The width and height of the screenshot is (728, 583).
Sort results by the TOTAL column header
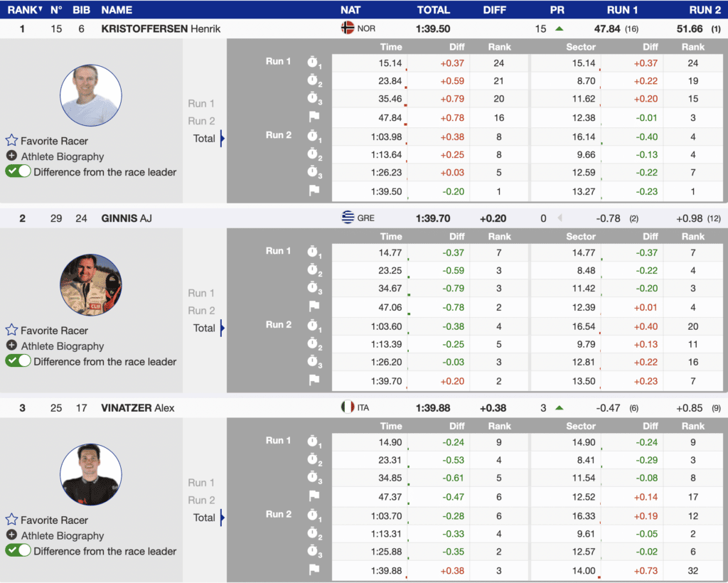coord(433,10)
